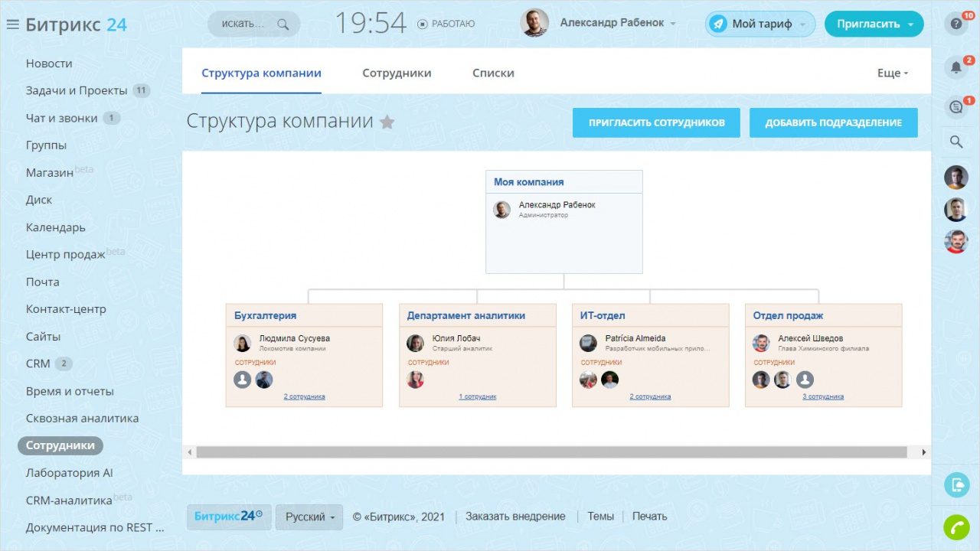This screenshot has width=980, height=551.
Task: Click right arrow of horizontal scrollbar
Action: coord(924,452)
